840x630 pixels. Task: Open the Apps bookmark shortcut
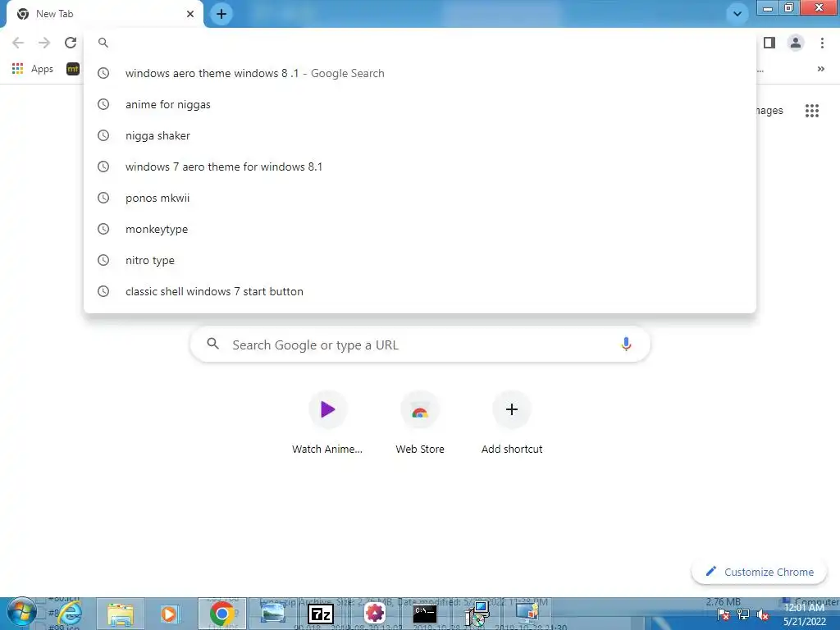33,69
